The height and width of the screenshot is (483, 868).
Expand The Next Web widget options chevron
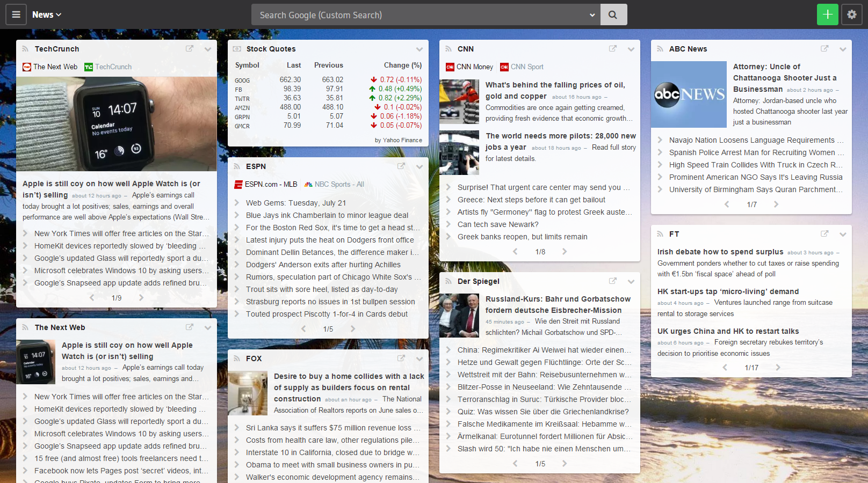coord(208,328)
